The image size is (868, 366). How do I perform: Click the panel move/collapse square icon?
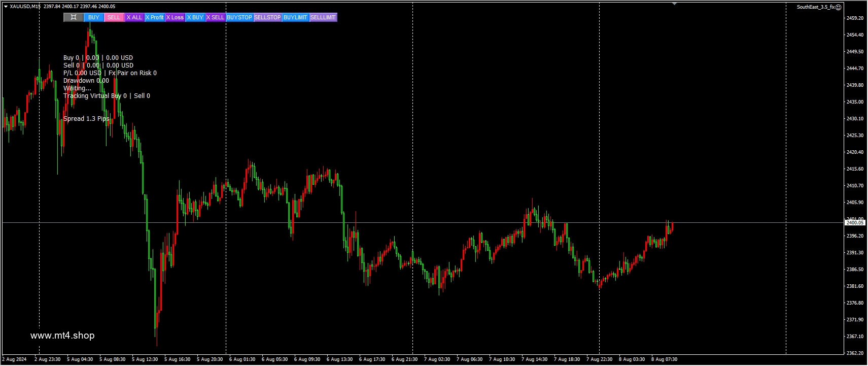[x=74, y=17]
